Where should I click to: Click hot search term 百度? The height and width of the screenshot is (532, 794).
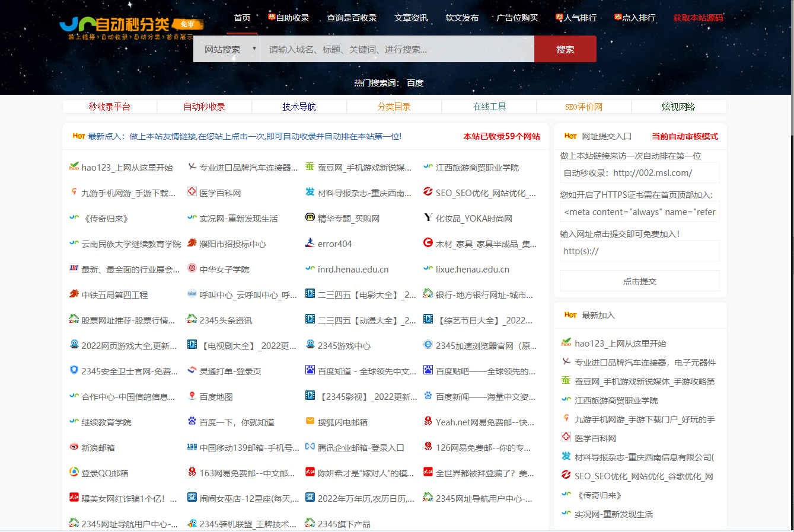(415, 83)
